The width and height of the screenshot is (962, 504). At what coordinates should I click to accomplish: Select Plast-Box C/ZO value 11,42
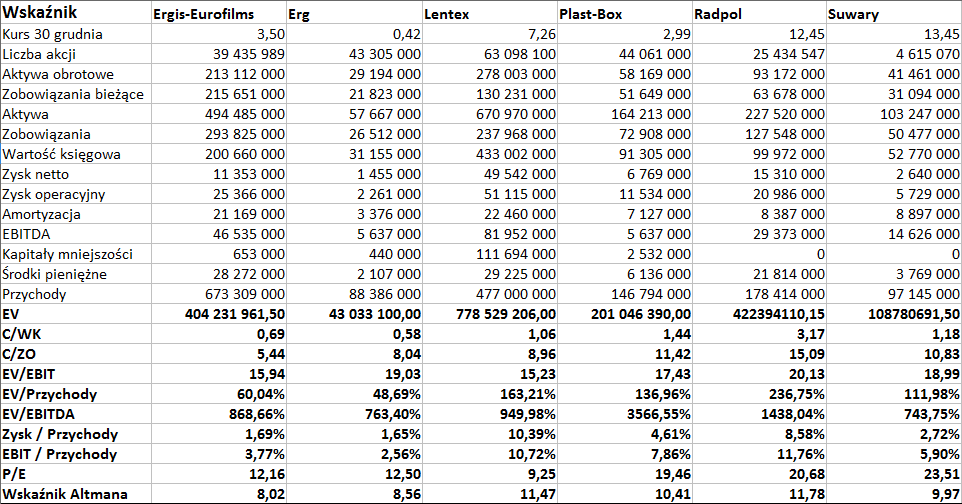click(x=625, y=354)
